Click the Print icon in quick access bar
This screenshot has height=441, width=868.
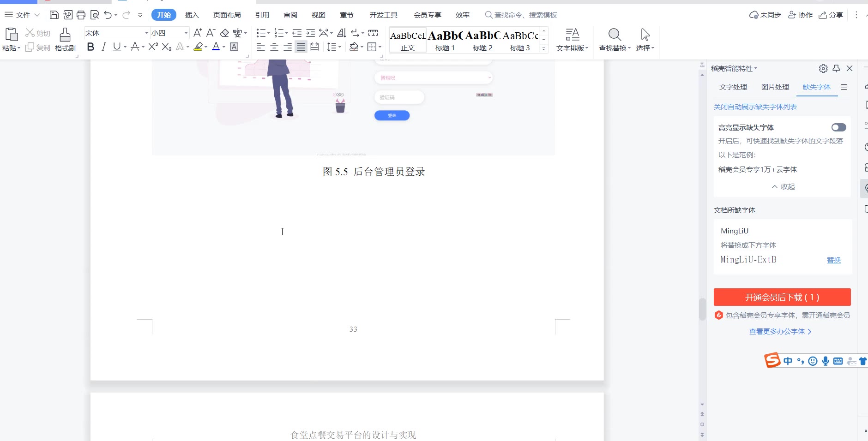tap(81, 15)
